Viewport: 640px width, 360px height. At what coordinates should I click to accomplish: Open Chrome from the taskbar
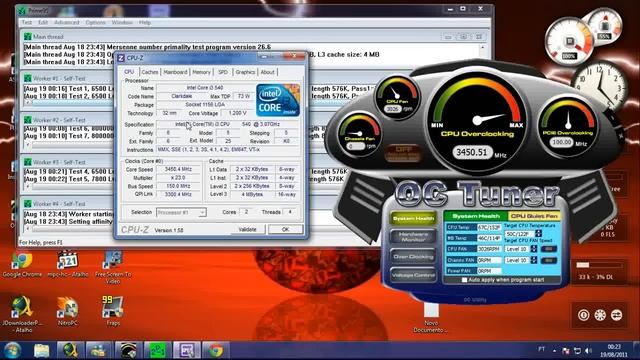click(x=216, y=351)
